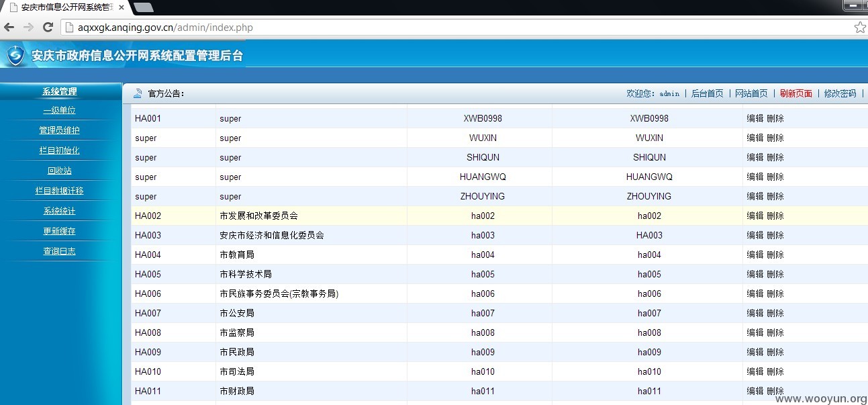Click 编辑 for 市财政局 row
Viewport: 868px width, 405px height.
tap(755, 391)
